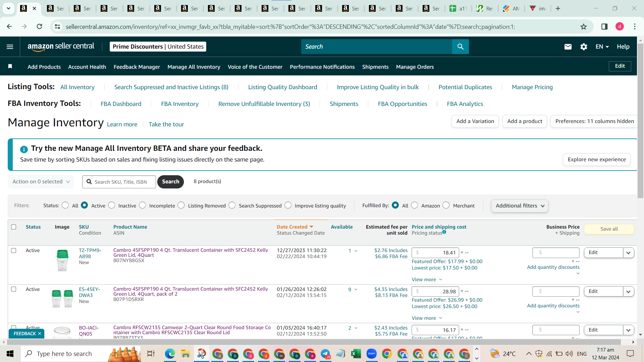The height and width of the screenshot is (362, 644).
Task: Open the EN language dropdown
Action: click(602, 47)
